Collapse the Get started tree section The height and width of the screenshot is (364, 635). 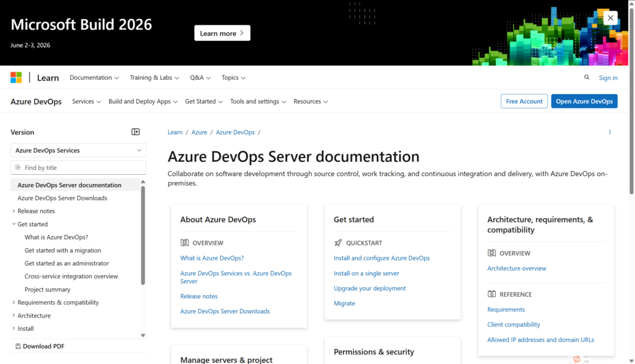[x=14, y=224]
